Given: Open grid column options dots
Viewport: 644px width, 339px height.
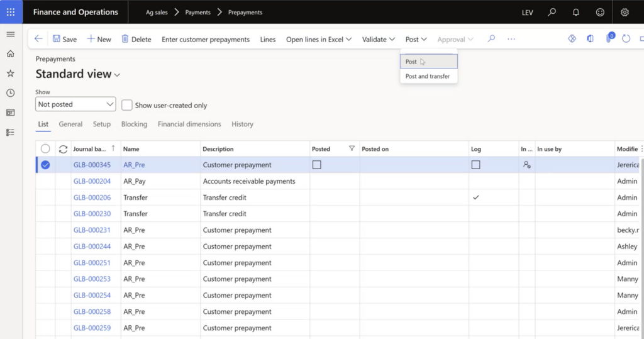Looking at the screenshot, I should click(x=641, y=149).
